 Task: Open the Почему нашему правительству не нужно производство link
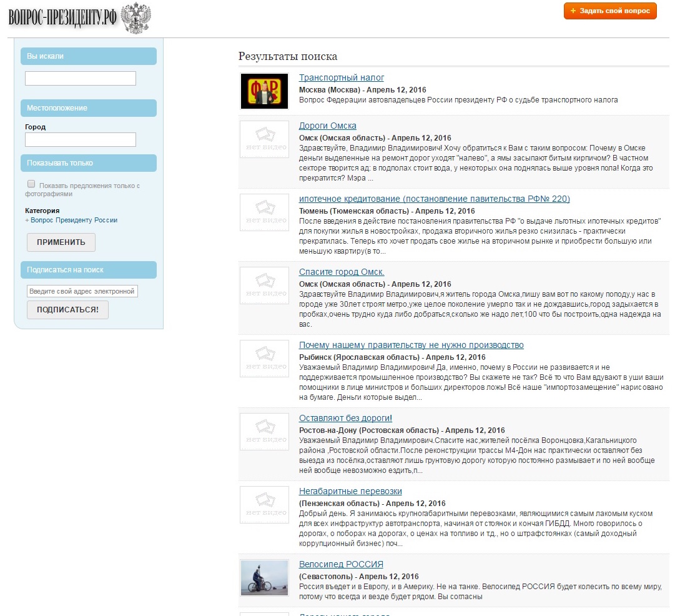coord(411,345)
